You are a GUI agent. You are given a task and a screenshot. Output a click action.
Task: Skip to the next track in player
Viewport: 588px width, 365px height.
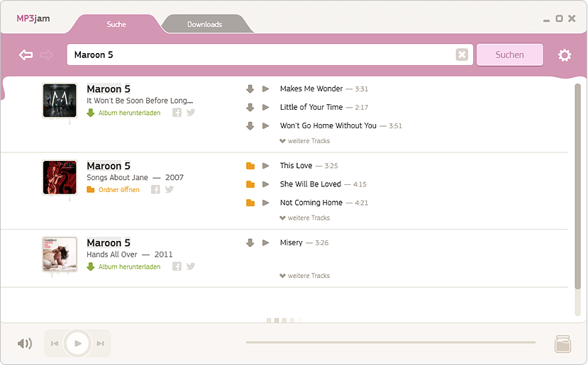101,343
